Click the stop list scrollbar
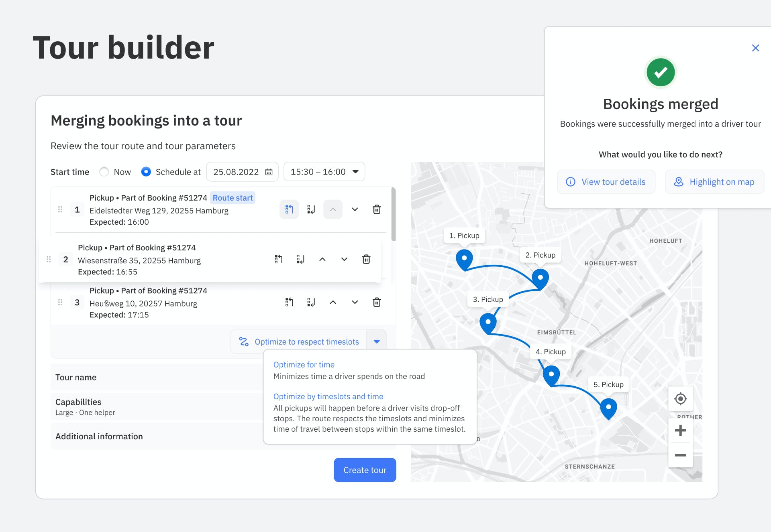The width and height of the screenshot is (771, 532). coord(394,215)
